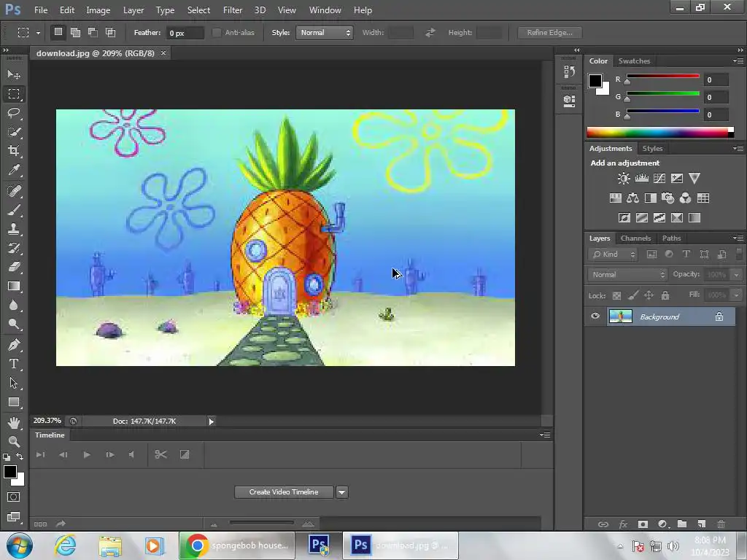
Task: Select the Brush tool
Action: coord(14,209)
